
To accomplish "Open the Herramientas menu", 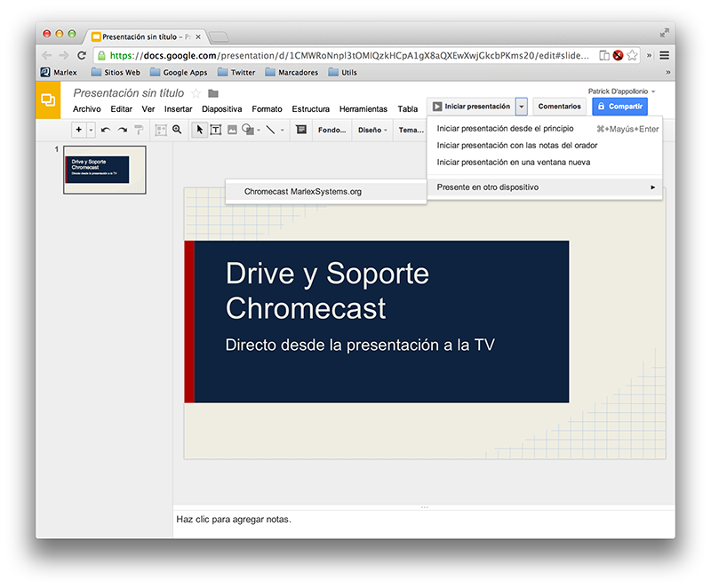I will click(x=363, y=109).
